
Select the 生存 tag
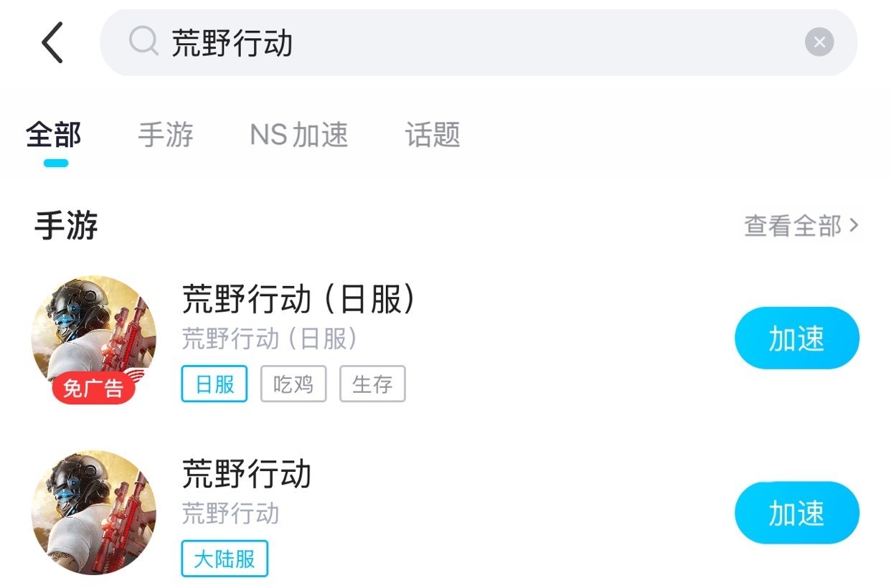coord(372,384)
